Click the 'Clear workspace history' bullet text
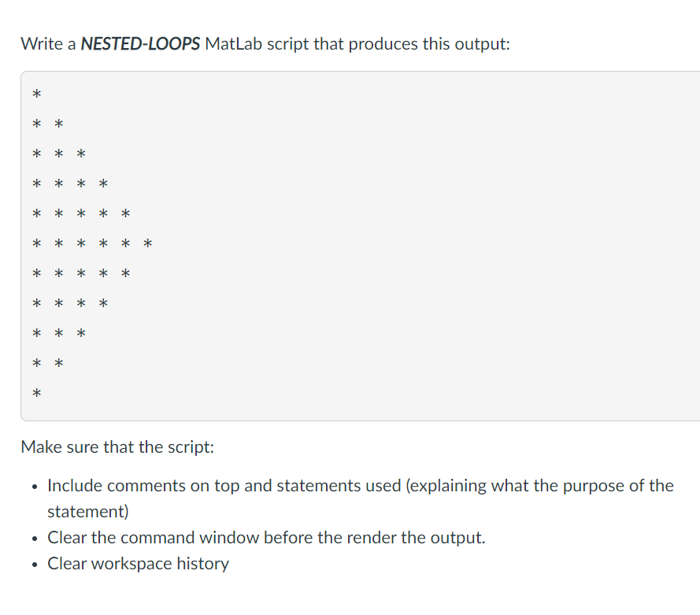This screenshot has height=615, width=700. click(x=138, y=563)
